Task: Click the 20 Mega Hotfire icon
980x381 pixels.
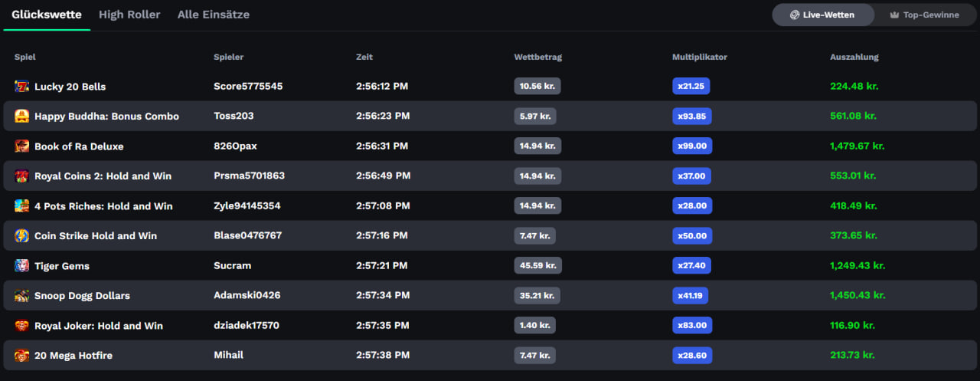Action: point(21,356)
